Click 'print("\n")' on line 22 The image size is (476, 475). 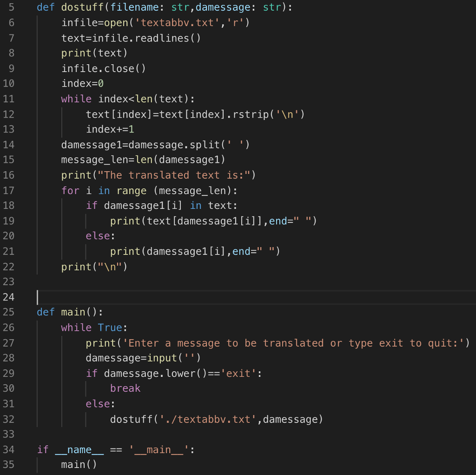94,267
